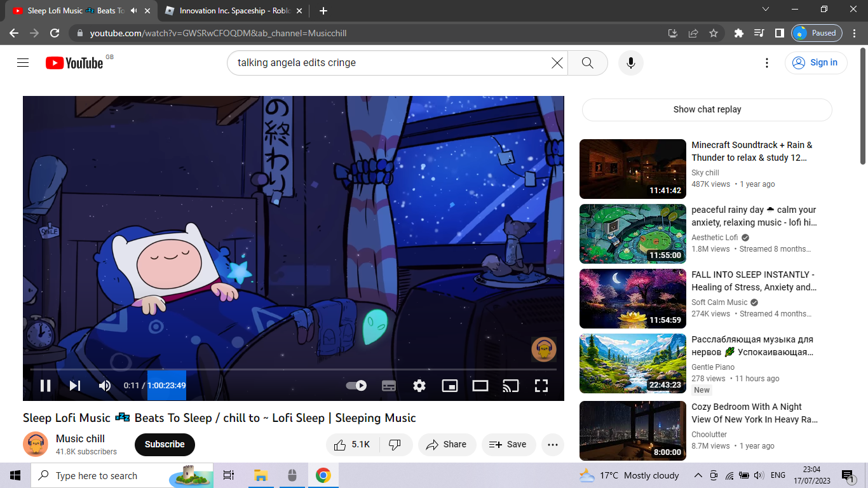Open a new browser tab

323,11
